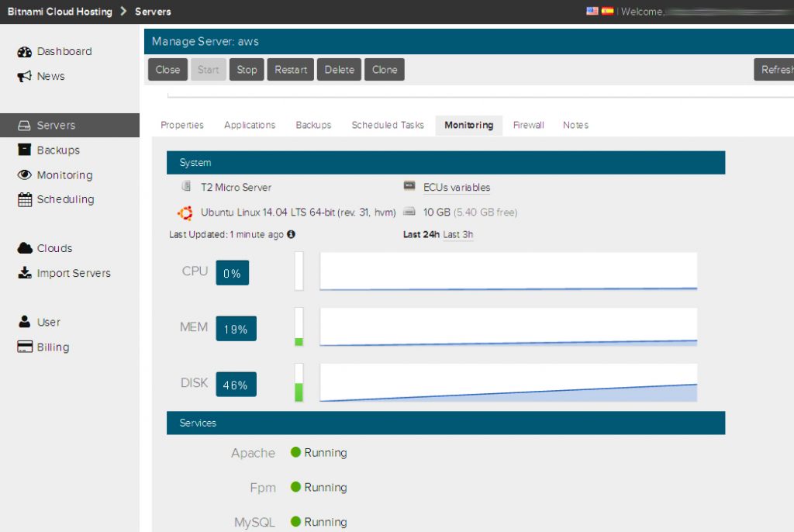Open Scheduling in the sidebar
Image resolution: width=794 pixels, height=532 pixels.
(65, 199)
